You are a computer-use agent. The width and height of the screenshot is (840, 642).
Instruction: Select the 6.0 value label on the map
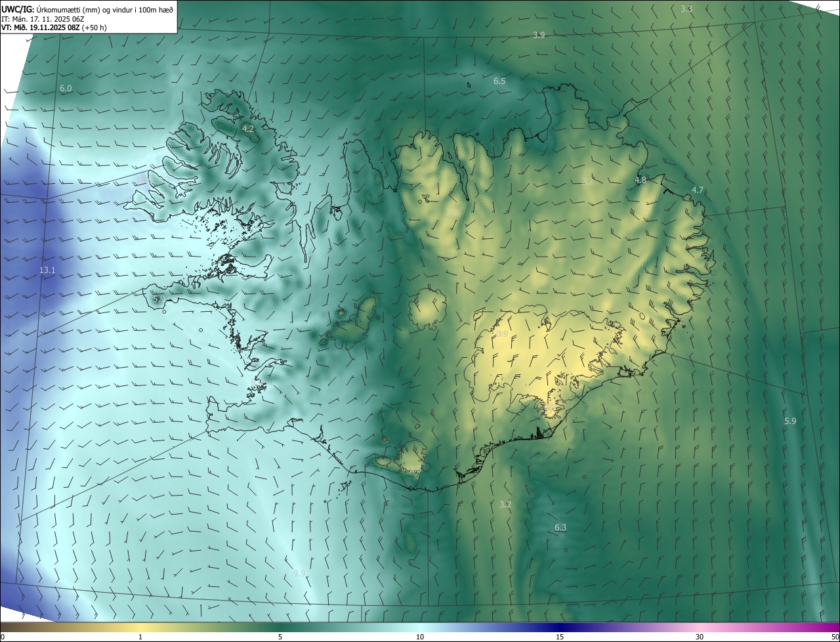click(x=66, y=88)
